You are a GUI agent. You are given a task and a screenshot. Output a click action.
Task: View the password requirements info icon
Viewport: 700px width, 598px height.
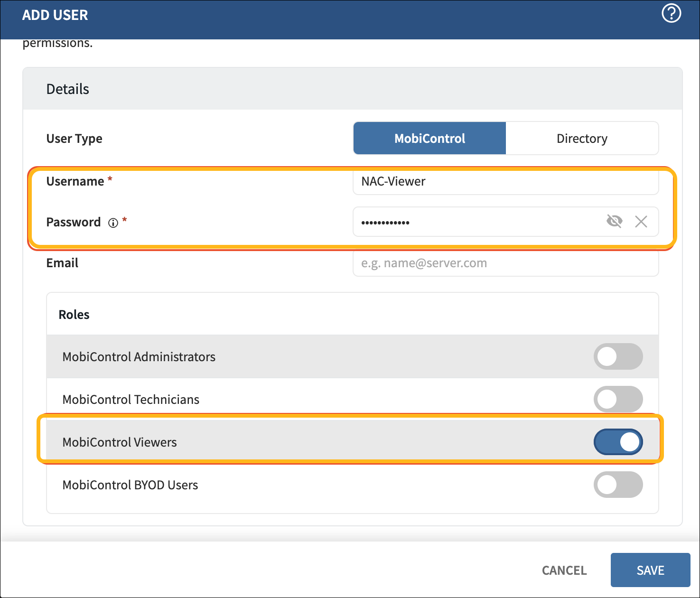[113, 223]
